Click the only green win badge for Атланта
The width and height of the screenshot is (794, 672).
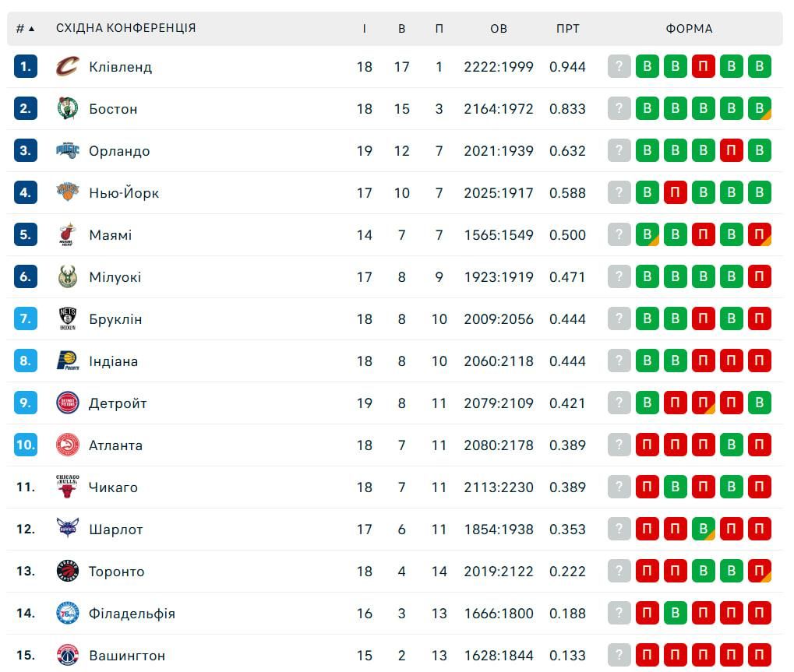point(731,445)
